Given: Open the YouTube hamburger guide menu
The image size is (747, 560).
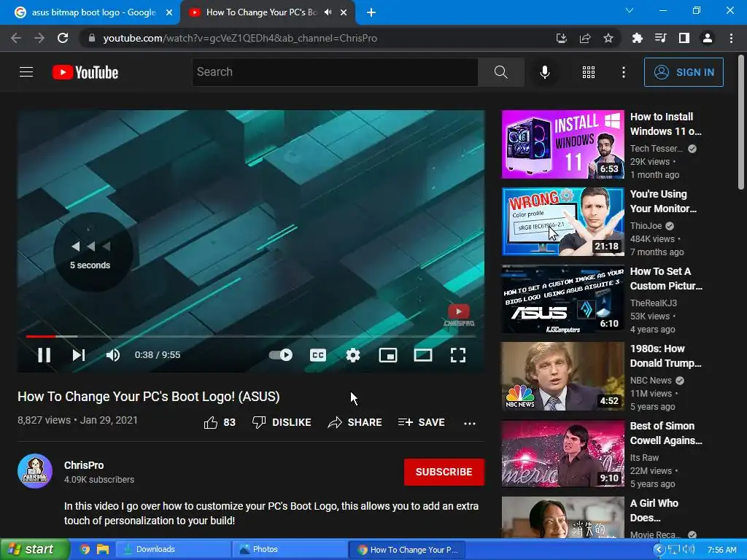Looking at the screenshot, I should [26, 72].
